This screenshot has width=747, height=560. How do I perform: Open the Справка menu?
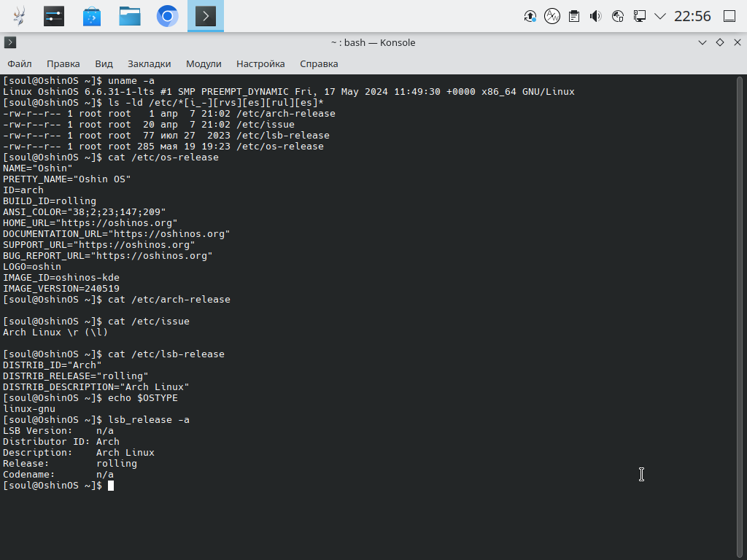coord(319,64)
